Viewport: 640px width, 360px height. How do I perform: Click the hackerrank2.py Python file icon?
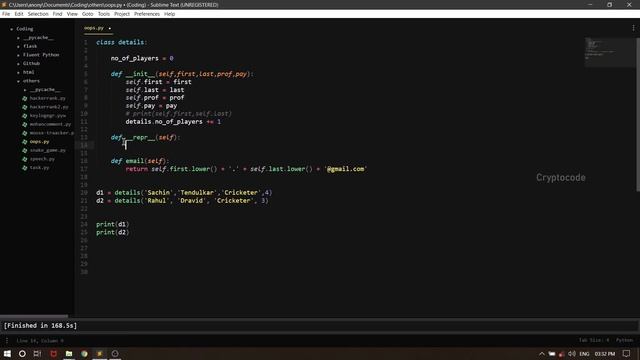[24, 107]
